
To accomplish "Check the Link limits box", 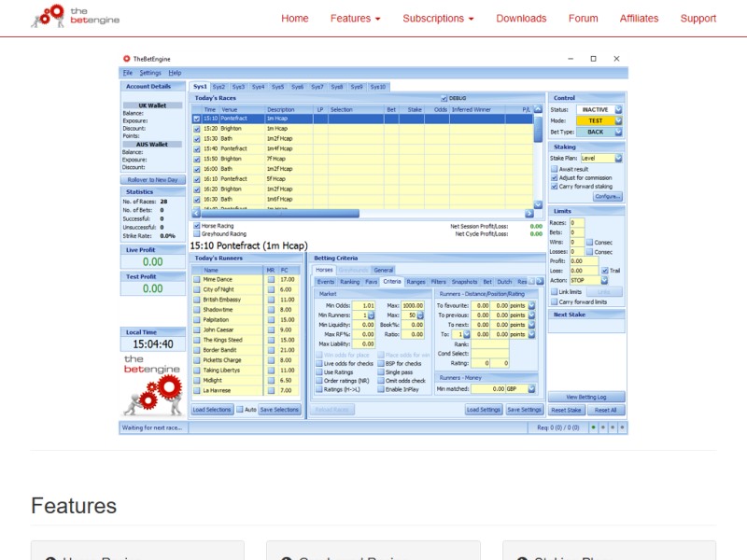I will click(x=554, y=291).
